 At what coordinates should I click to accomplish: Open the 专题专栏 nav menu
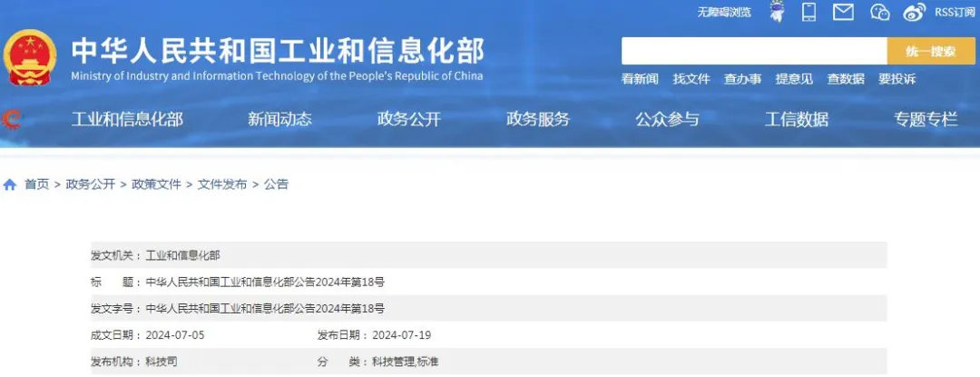tap(926, 119)
